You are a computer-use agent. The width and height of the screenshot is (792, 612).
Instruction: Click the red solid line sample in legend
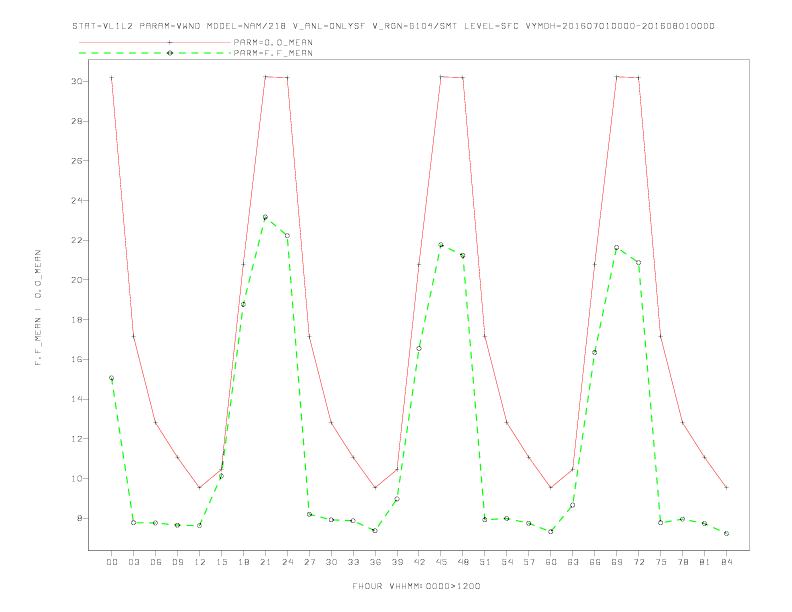click(x=155, y=42)
